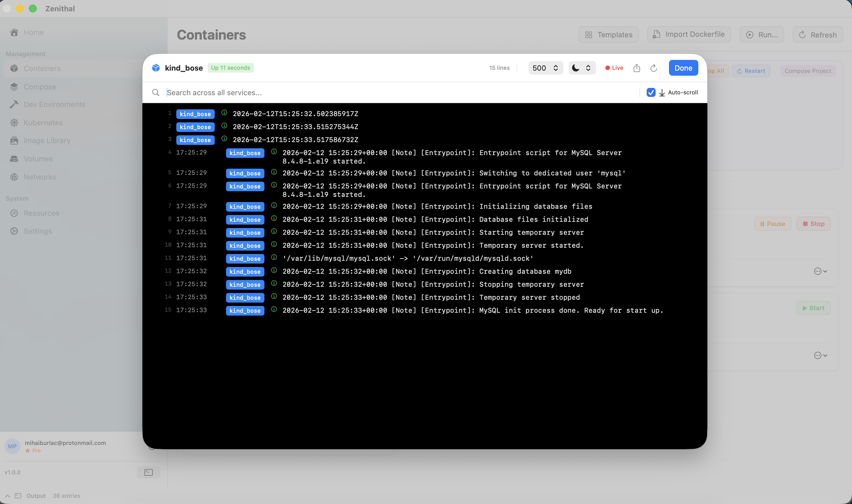The width and height of the screenshot is (852, 504).
Task: Select Dev Environments in the sidebar
Action: [x=54, y=104]
